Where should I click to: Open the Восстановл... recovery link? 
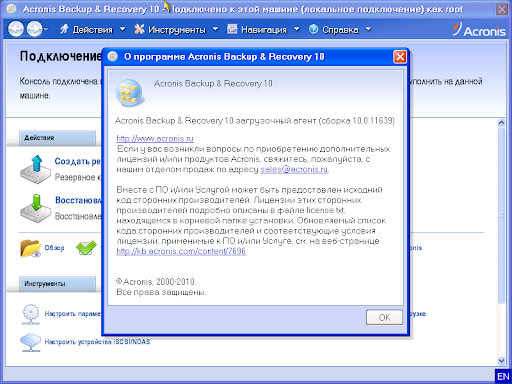tap(78, 200)
